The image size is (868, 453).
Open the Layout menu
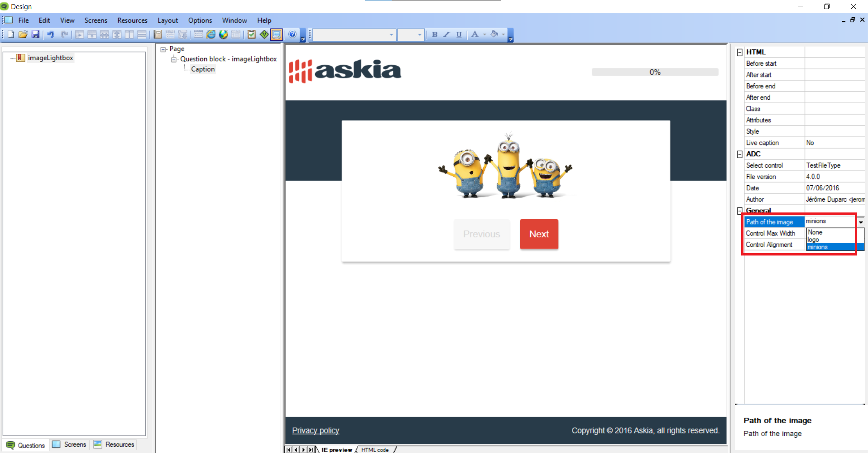(168, 20)
